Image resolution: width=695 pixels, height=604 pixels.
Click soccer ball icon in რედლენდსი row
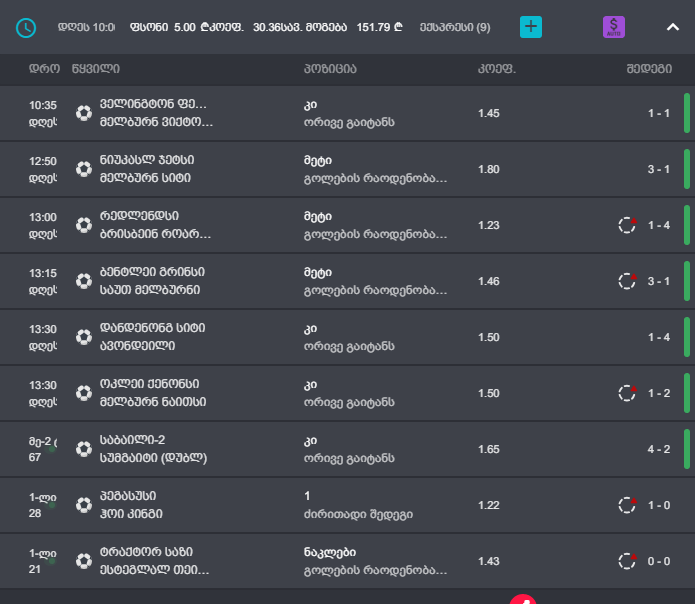[84, 225]
